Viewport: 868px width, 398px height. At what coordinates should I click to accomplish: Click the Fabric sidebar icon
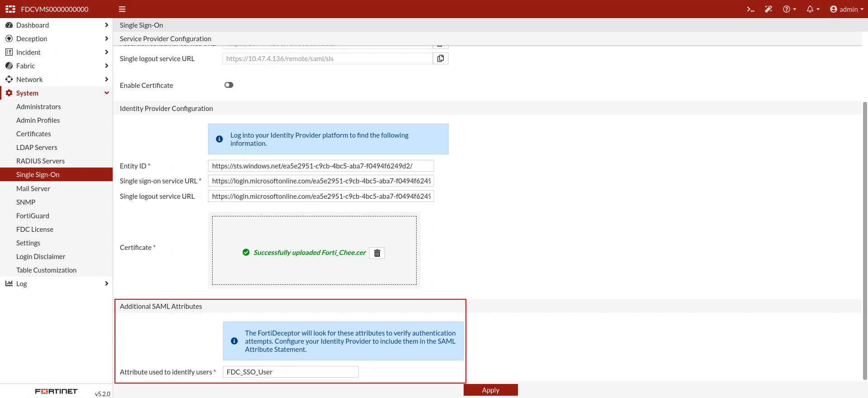[x=9, y=66]
